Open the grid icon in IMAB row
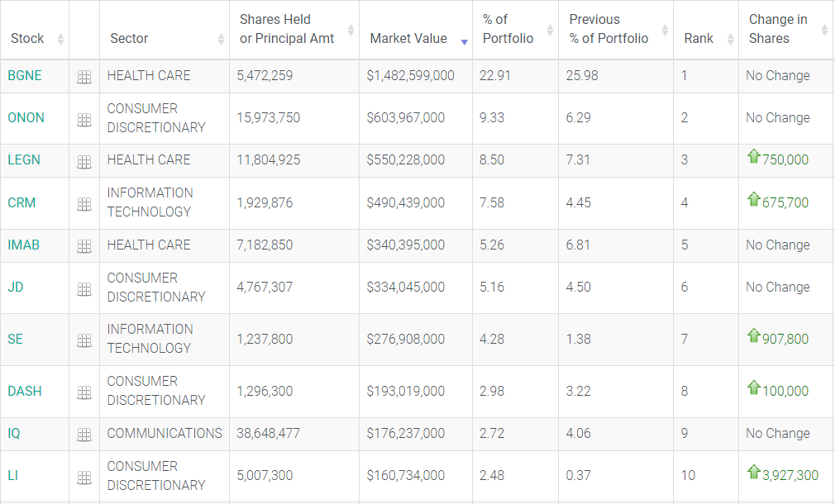 (x=84, y=246)
